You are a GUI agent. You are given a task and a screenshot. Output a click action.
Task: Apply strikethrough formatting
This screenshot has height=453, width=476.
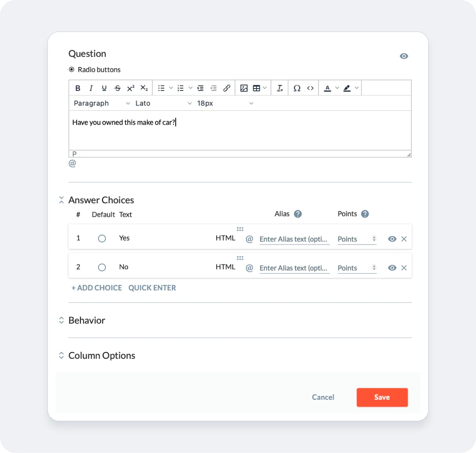click(x=117, y=88)
